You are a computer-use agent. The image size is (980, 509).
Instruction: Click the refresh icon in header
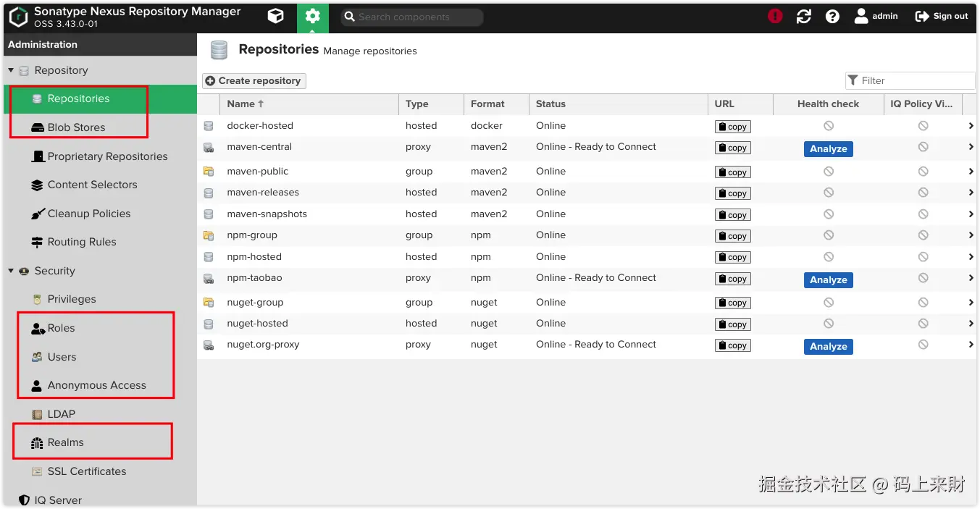804,16
